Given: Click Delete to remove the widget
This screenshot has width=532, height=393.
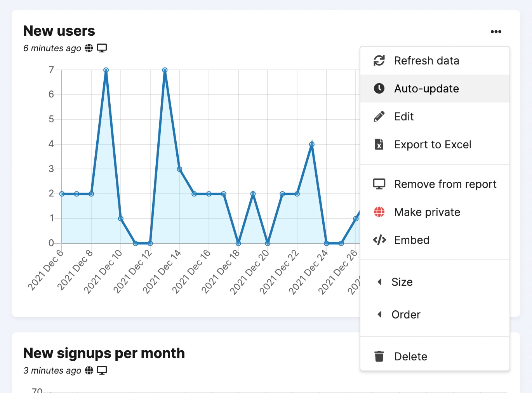Looking at the screenshot, I should tap(410, 356).
